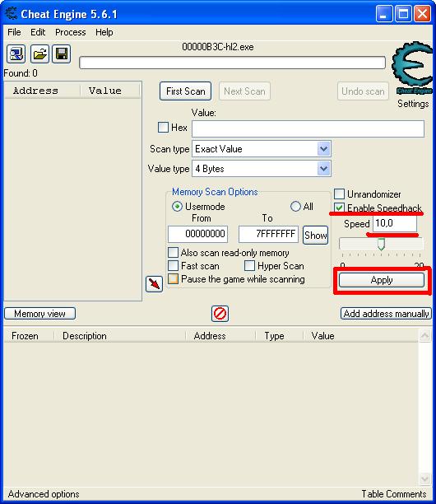Click the Speed value field
Viewport: 436px width, 504px height.
point(395,223)
